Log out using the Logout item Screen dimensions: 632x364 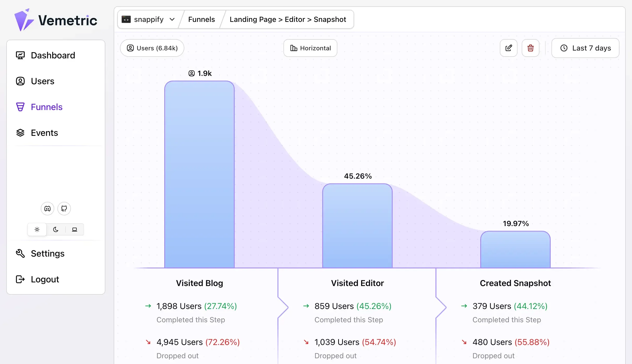click(45, 279)
